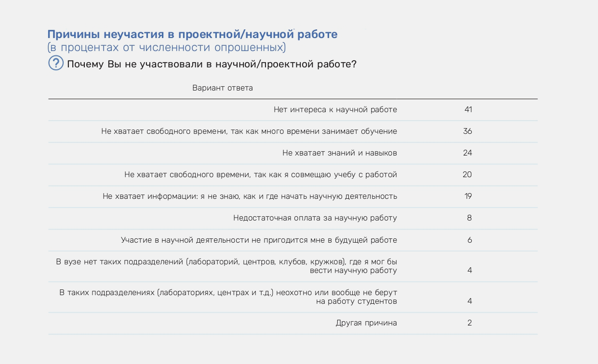The image size is (598, 364).
Task: Click the value 20 in the table
Action: click(467, 175)
